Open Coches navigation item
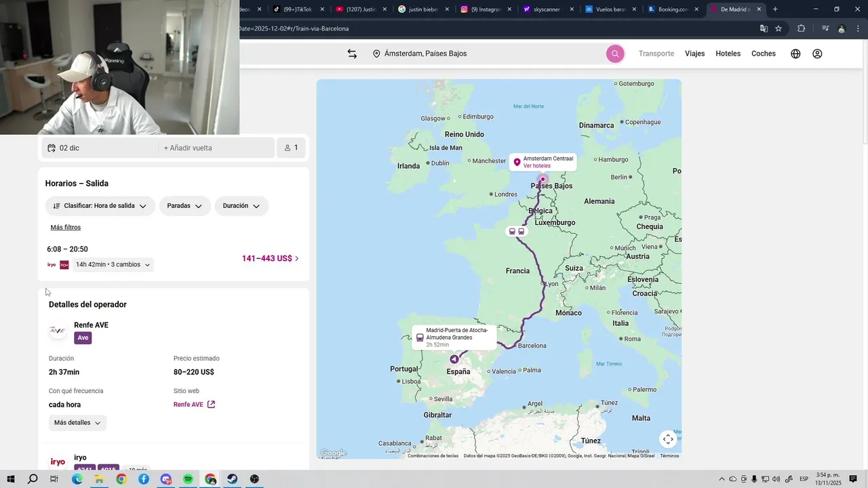Screen dimensions: 868x488 764,54
